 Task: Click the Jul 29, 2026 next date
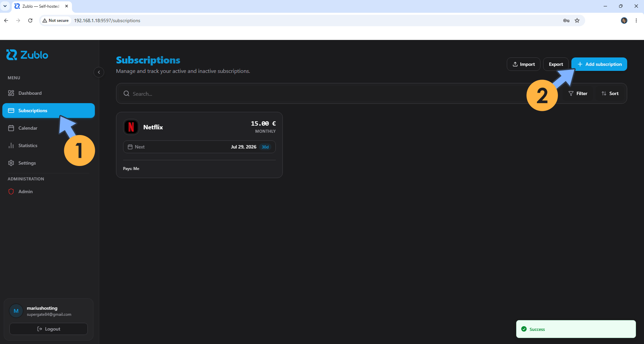tap(243, 147)
